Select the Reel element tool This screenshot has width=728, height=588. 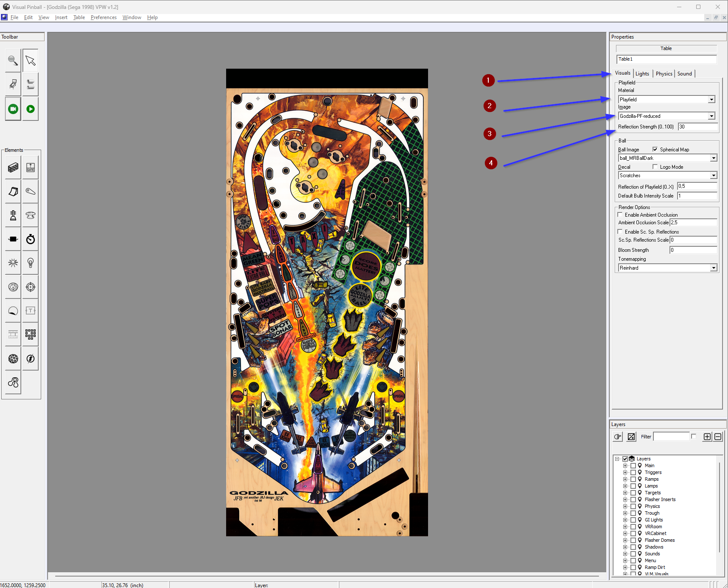coord(13,334)
